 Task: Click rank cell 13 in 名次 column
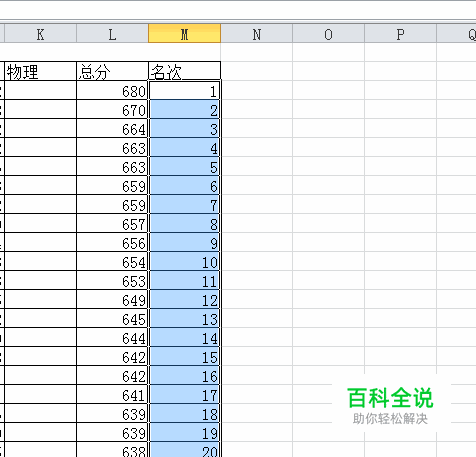[184, 318]
